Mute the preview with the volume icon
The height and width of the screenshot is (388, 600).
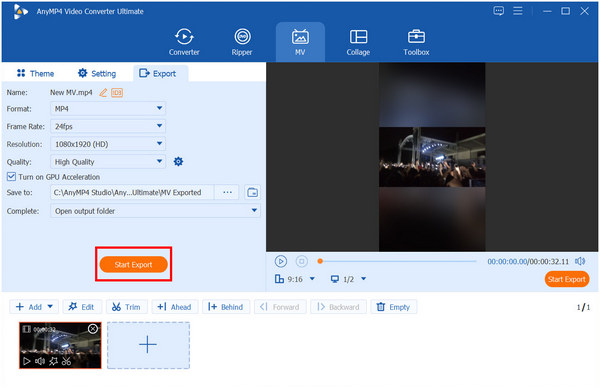tap(580, 261)
